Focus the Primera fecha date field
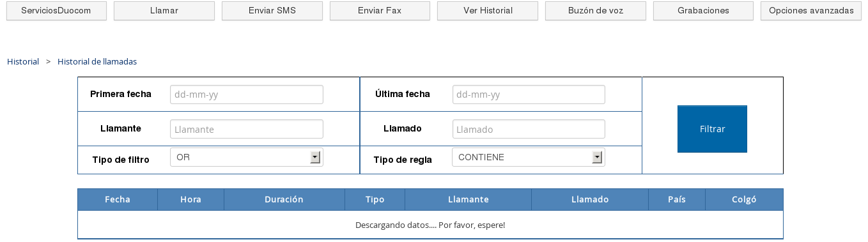Image resolution: width=868 pixels, height=242 pixels. click(247, 95)
